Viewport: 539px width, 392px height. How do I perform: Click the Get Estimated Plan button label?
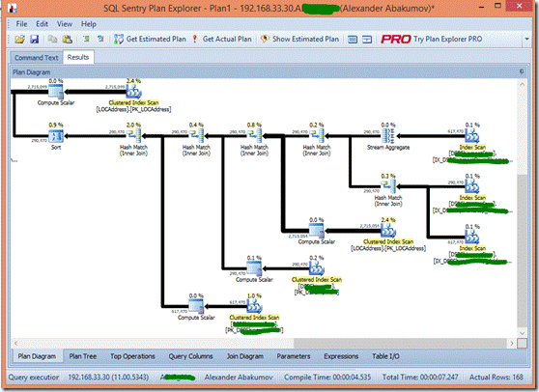click(x=156, y=40)
